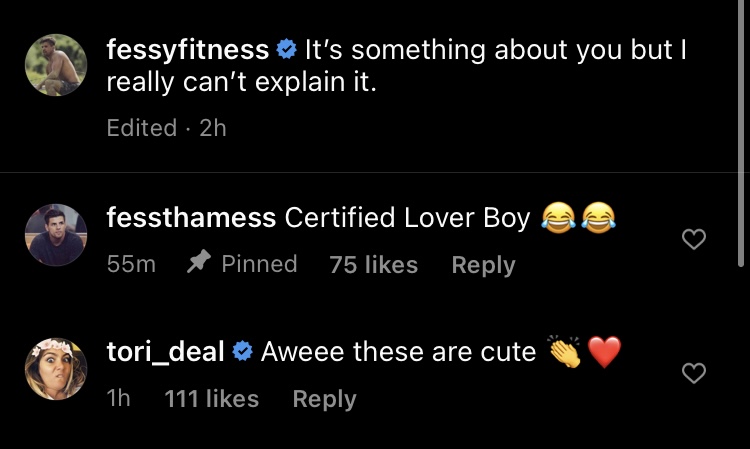The image size is (750, 449).
Task: Click the verified badge beside tori_deal
Action: 243,352
